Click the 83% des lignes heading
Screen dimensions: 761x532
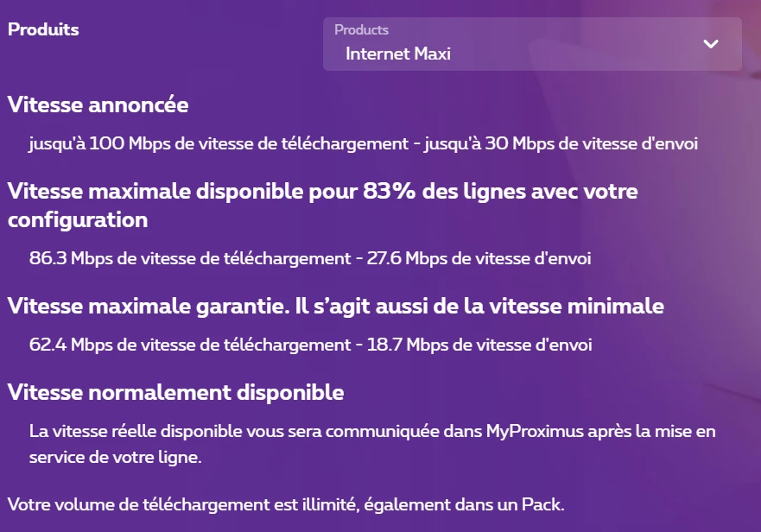click(x=323, y=191)
